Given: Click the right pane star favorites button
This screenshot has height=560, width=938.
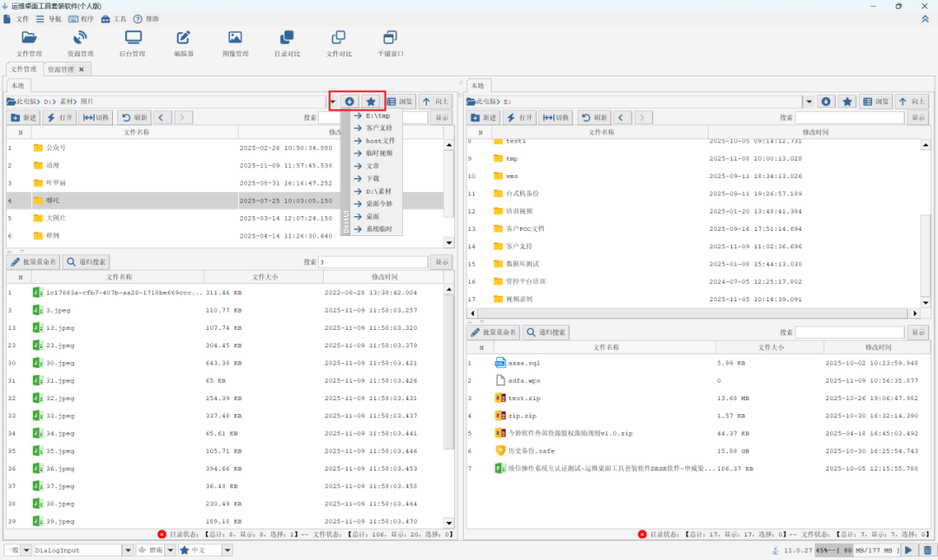Looking at the screenshot, I should tap(847, 102).
